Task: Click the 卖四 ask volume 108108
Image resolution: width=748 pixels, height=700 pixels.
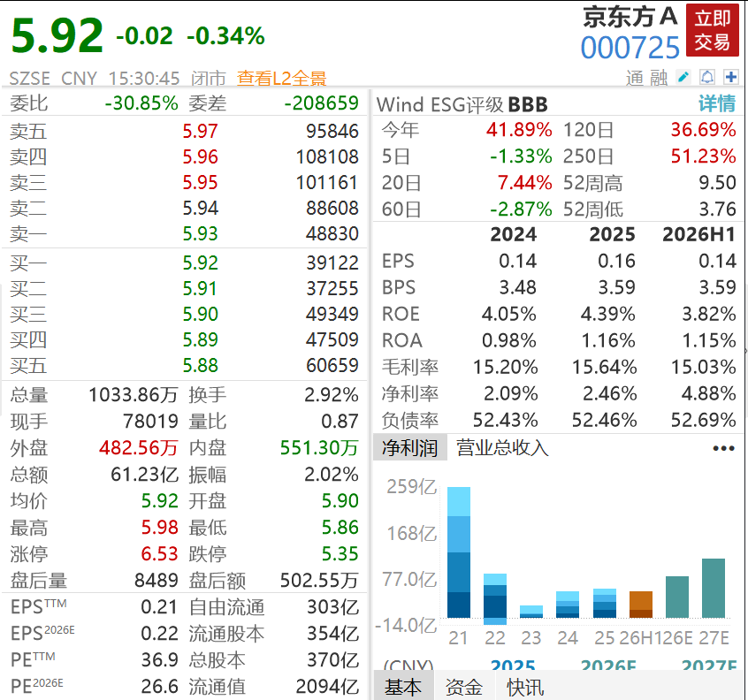Action: click(x=327, y=156)
